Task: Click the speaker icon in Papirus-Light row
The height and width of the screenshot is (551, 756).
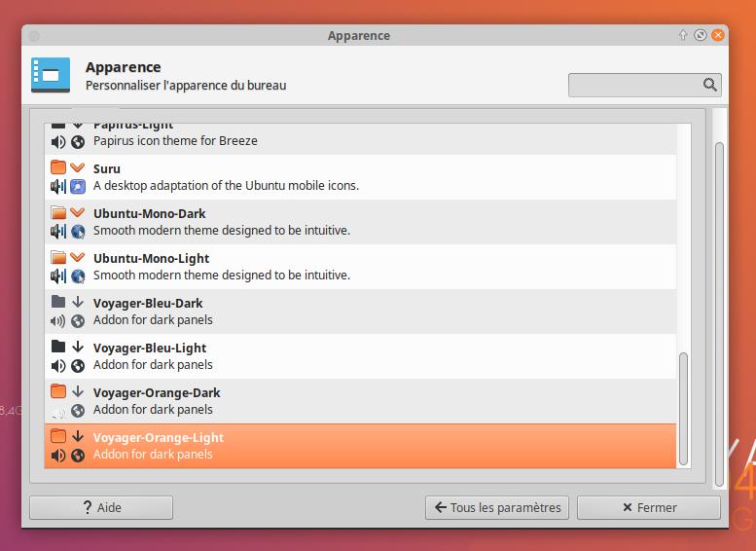Action: coord(57,142)
